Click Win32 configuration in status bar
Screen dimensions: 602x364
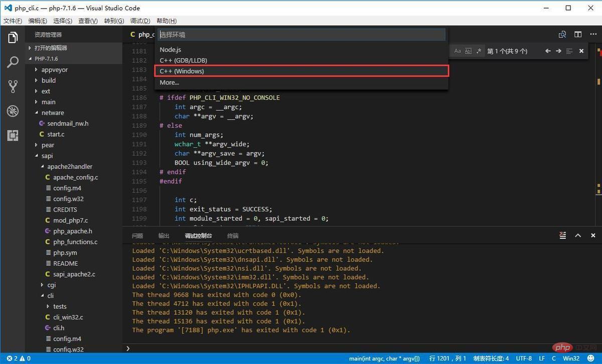pyautogui.click(x=571, y=358)
